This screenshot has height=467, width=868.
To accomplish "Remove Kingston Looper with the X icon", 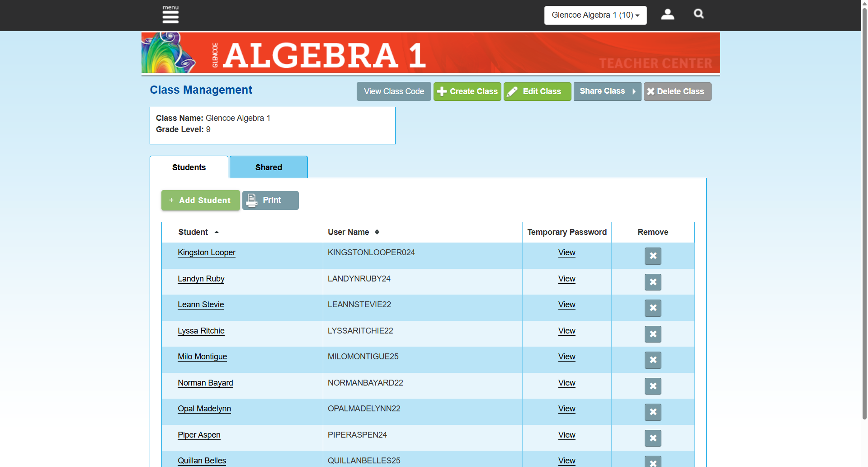I will tap(653, 256).
